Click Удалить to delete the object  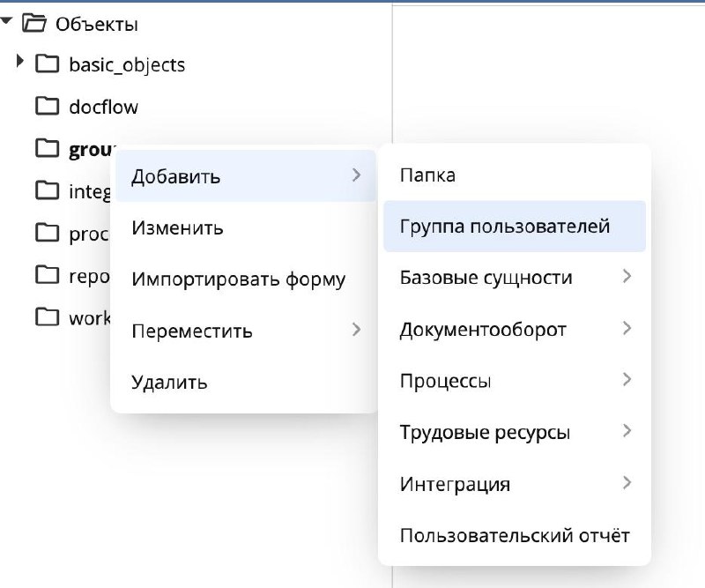(168, 382)
